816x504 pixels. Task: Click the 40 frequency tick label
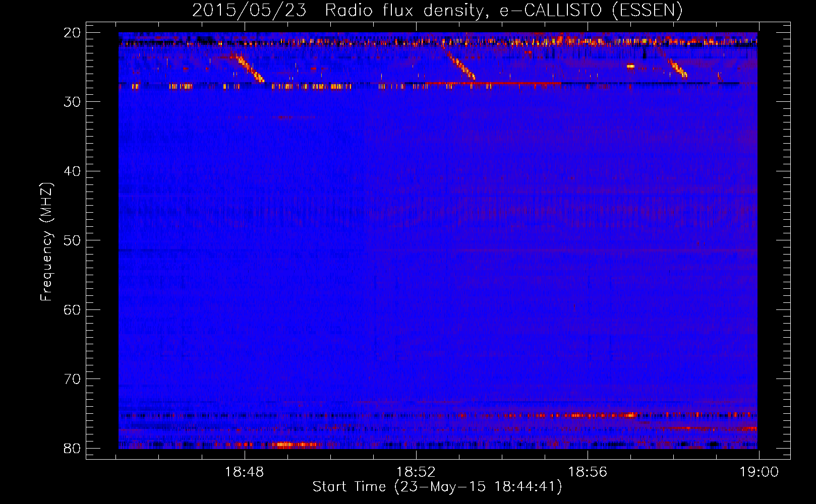pyautogui.click(x=73, y=171)
